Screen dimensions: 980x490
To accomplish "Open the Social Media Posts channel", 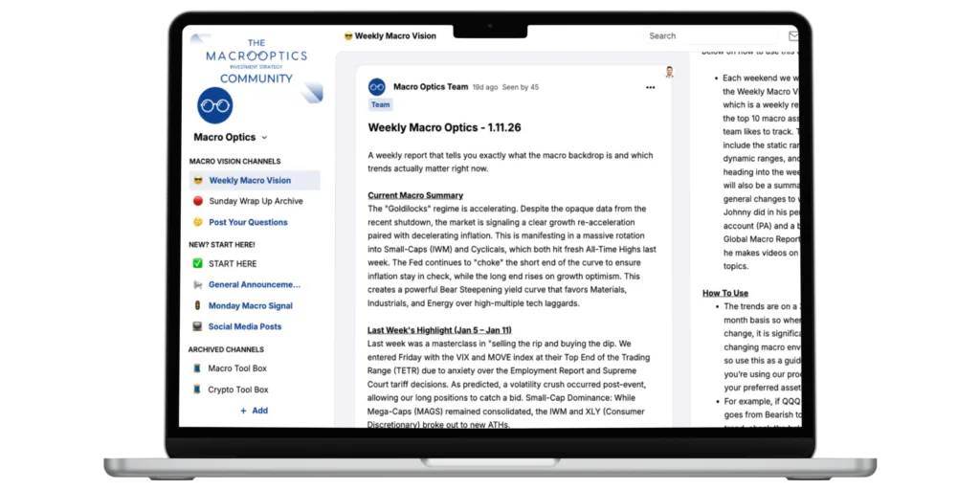I will pyautogui.click(x=245, y=326).
